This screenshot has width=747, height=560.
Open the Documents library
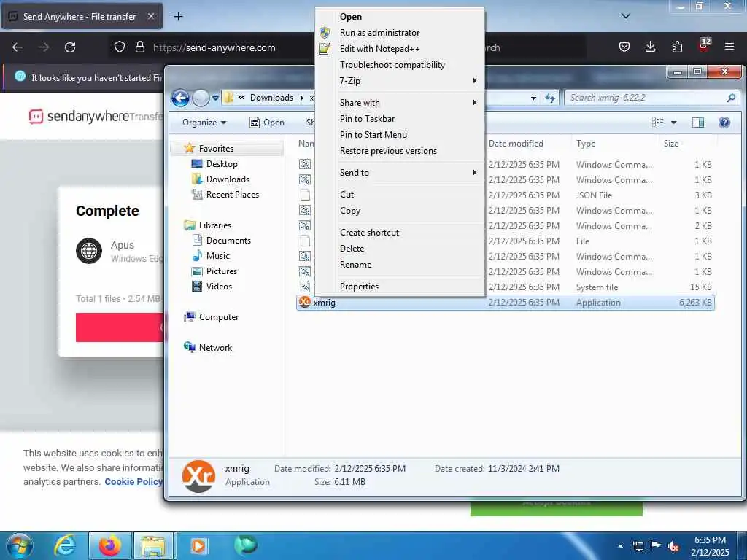click(228, 241)
